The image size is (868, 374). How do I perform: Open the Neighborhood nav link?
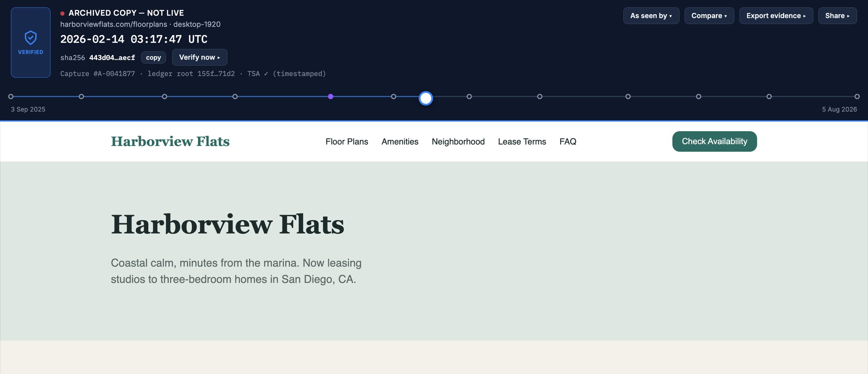coord(458,142)
